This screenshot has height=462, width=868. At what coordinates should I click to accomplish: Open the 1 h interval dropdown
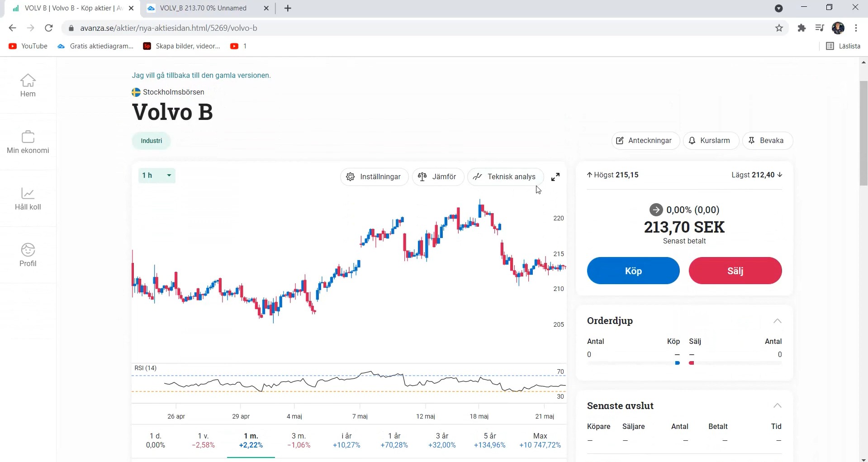point(157,176)
